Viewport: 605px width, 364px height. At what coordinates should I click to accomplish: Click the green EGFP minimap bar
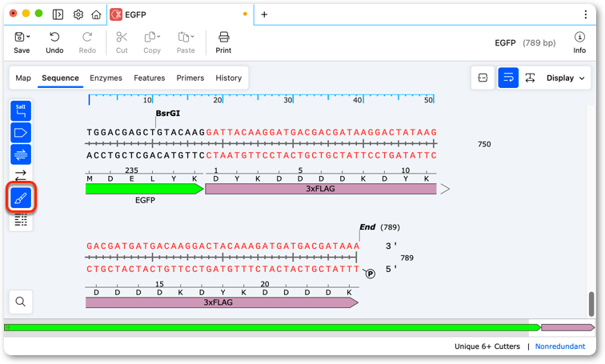click(x=272, y=327)
